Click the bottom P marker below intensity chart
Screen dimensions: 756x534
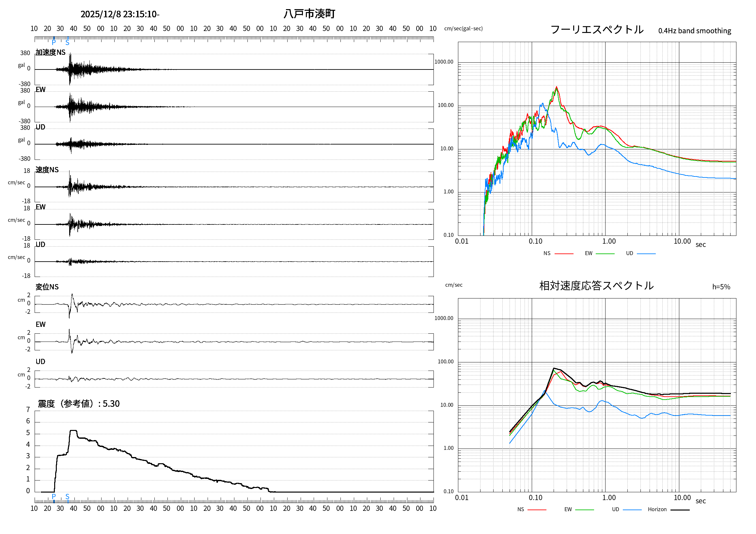pos(54,496)
